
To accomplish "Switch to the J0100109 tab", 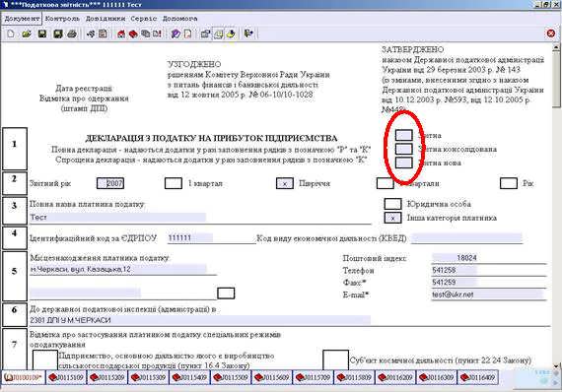I will [x=24, y=377].
